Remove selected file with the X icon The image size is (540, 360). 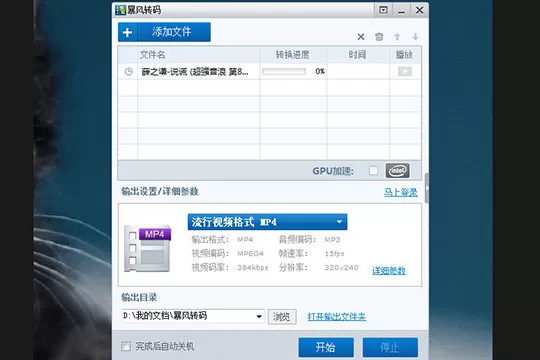[361, 37]
